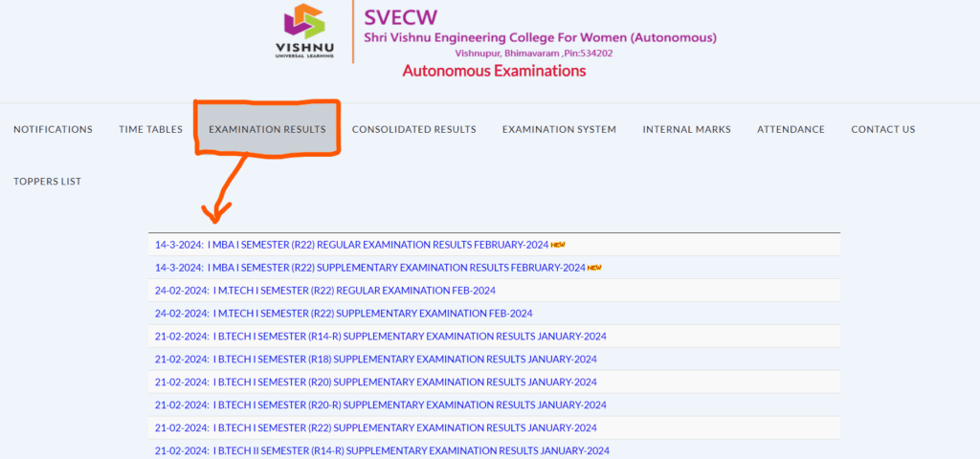
Task: Open I B.Tech I Semester (R20) Supplementary results
Action: [376, 382]
